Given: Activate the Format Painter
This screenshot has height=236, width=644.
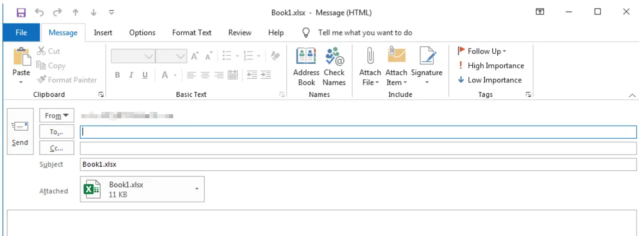Looking at the screenshot, I should [66, 80].
